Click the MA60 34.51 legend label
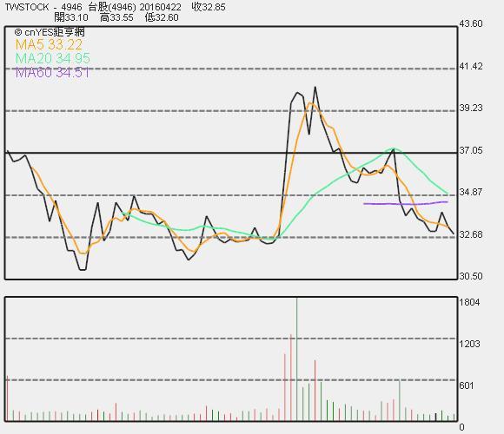 52,73
